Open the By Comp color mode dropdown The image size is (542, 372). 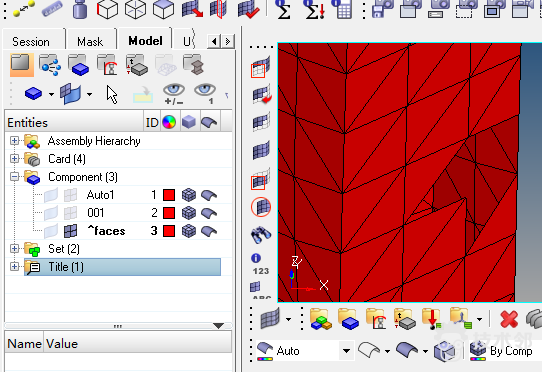[505, 351]
